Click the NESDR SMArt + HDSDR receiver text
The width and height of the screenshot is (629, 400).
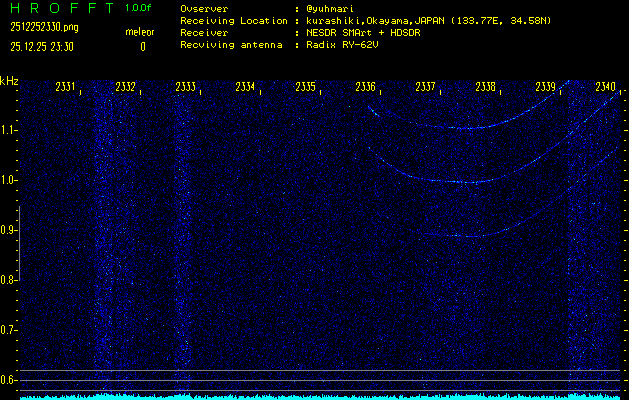pos(362,32)
